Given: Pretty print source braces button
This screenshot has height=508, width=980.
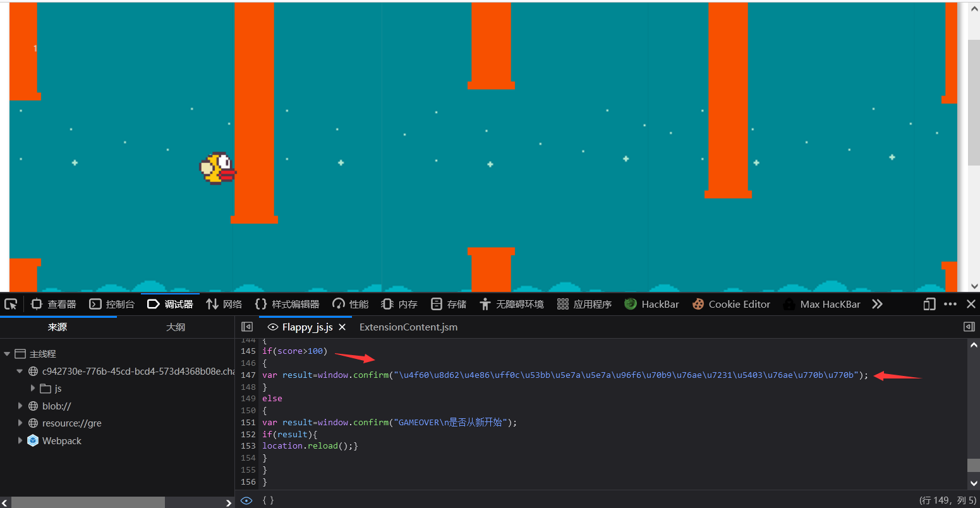Looking at the screenshot, I should 268,500.
